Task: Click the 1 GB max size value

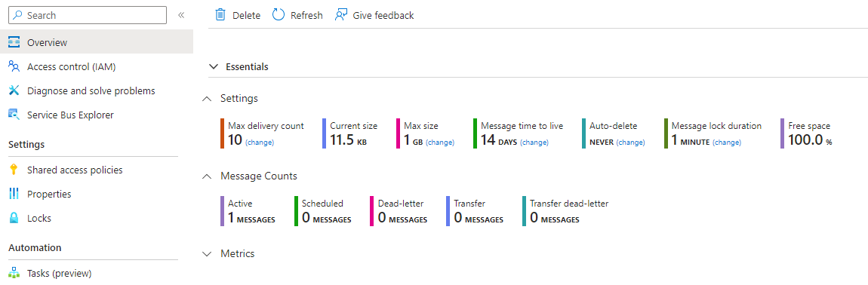Action: [414, 140]
